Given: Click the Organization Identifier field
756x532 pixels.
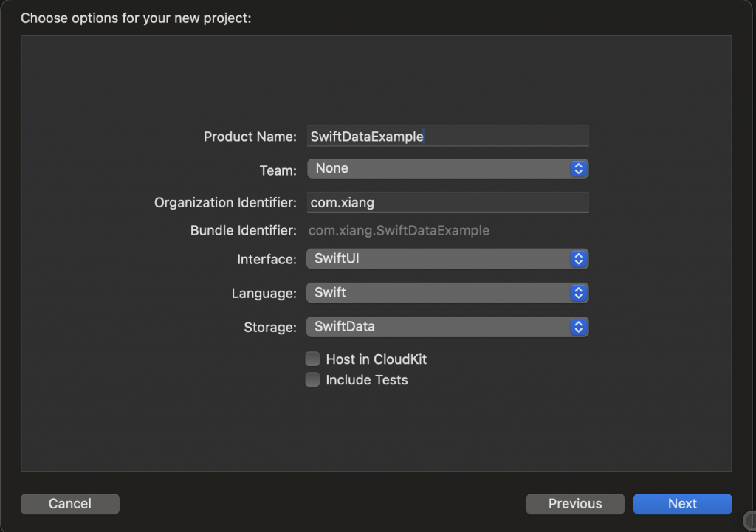Looking at the screenshot, I should pos(447,202).
